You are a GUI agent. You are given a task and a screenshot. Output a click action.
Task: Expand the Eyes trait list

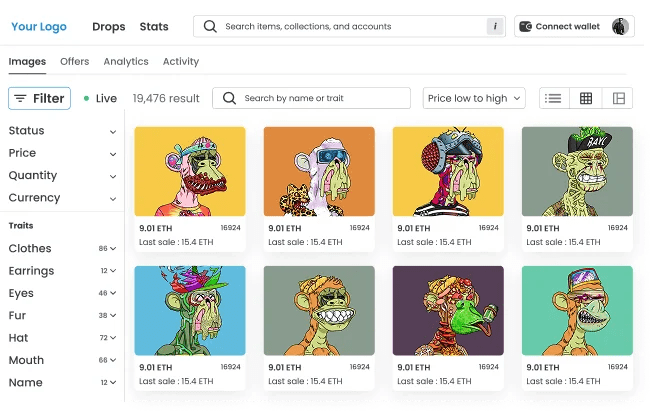[x=62, y=293]
